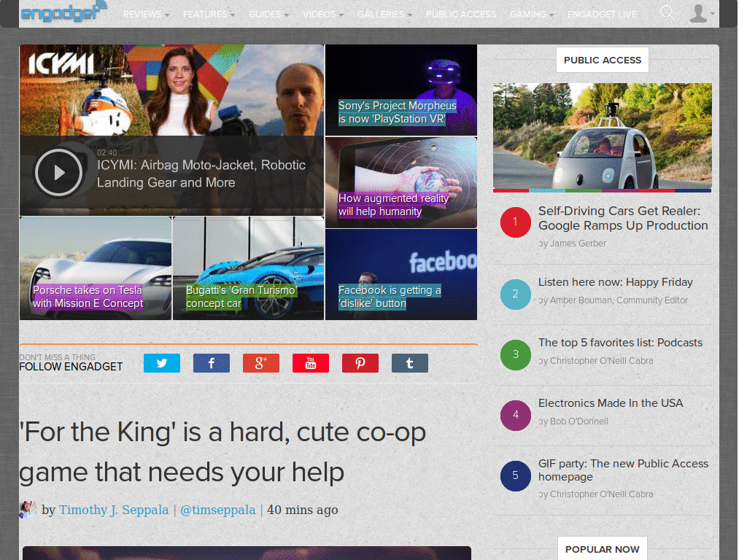Follow Engadget on Facebook

212,363
